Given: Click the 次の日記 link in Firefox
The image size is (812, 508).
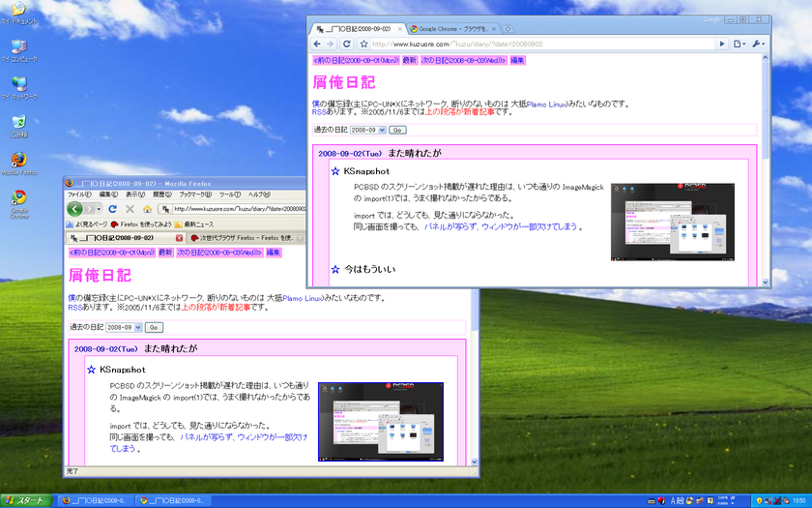Looking at the screenshot, I should coord(219,253).
